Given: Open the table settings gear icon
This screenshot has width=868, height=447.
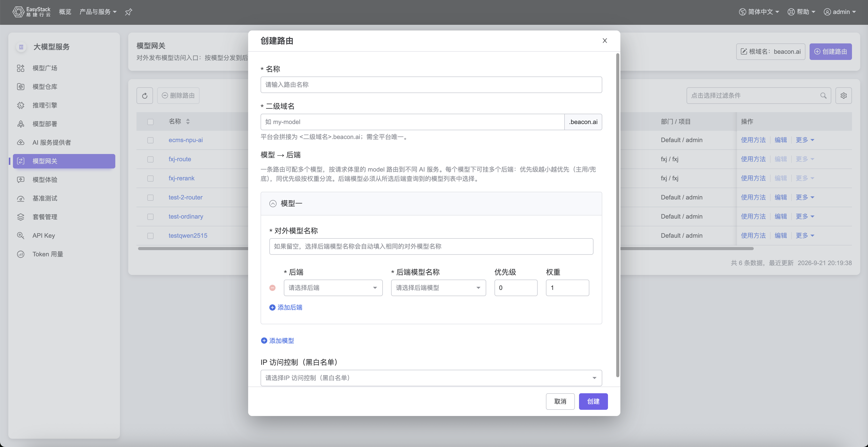Looking at the screenshot, I should (843, 96).
